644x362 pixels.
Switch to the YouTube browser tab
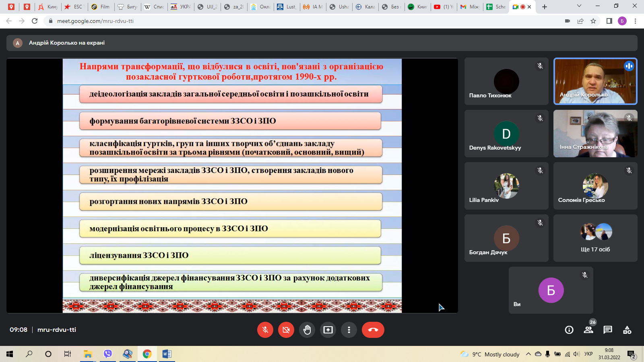(x=443, y=7)
